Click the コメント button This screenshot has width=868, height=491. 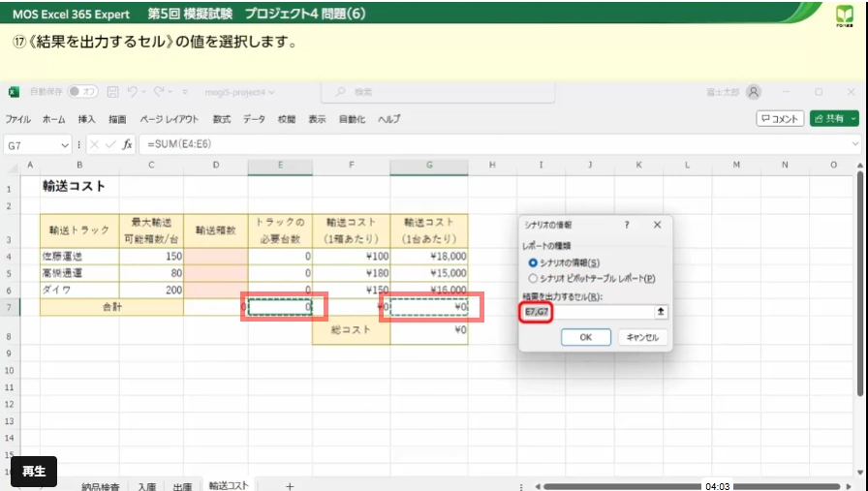click(x=780, y=118)
